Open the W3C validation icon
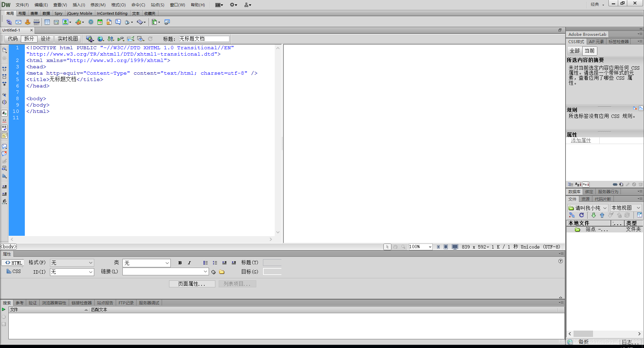 coord(121,39)
